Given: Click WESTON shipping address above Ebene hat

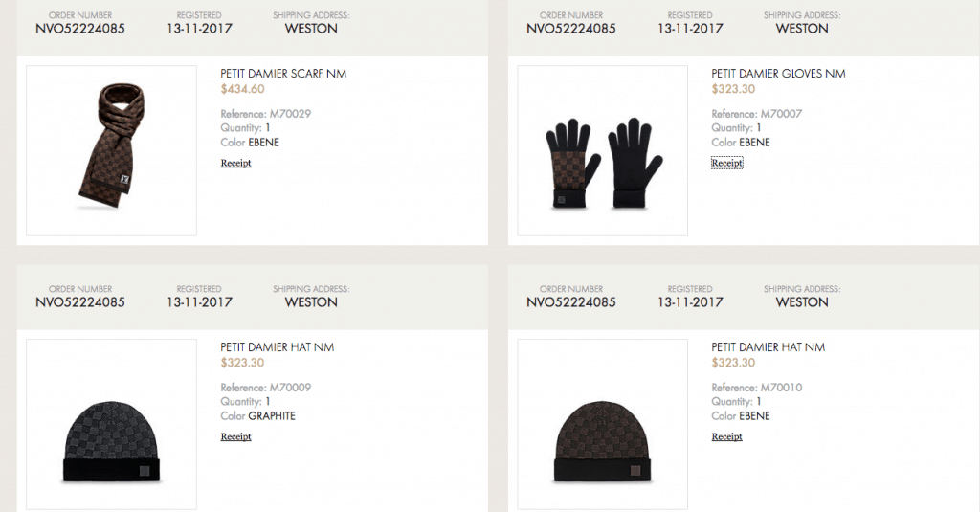Looking at the screenshot, I should pos(802,302).
